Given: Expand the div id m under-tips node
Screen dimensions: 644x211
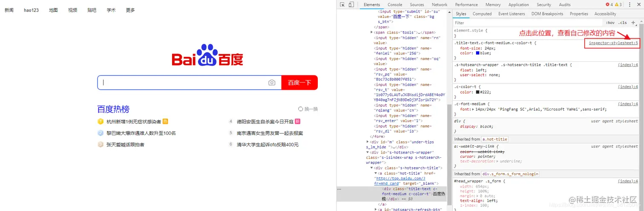Looking at the screenshot, I should [368, 142].
